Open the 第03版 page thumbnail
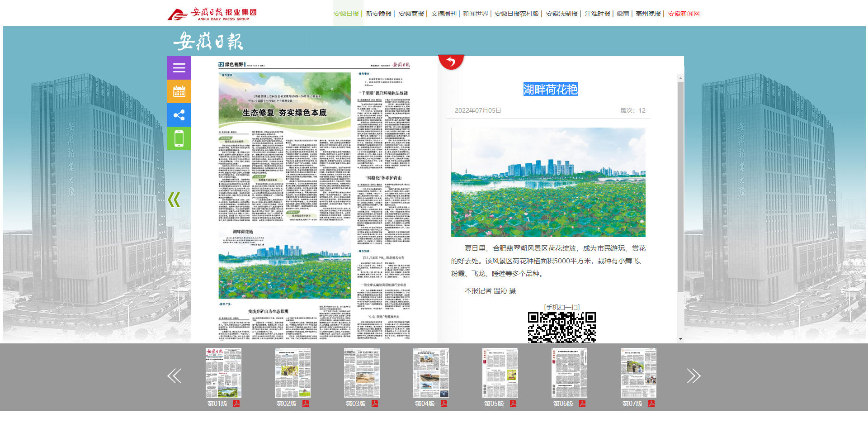 pyautogui.click(x=362, y=373)
